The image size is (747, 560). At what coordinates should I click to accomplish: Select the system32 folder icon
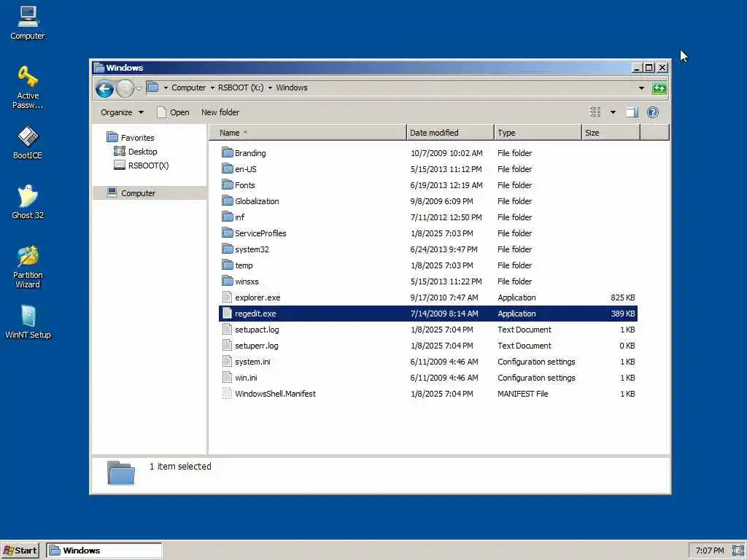tap(228, 249)
